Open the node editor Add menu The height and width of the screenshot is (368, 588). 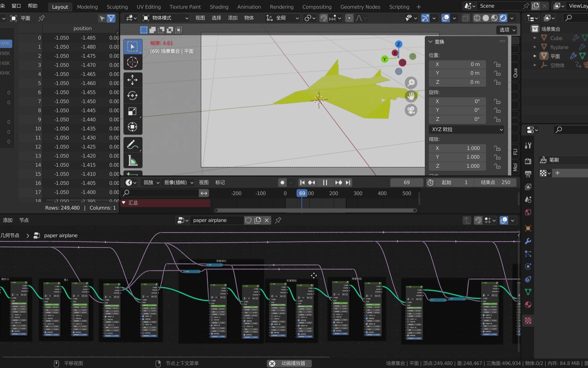tap(8, 220)
